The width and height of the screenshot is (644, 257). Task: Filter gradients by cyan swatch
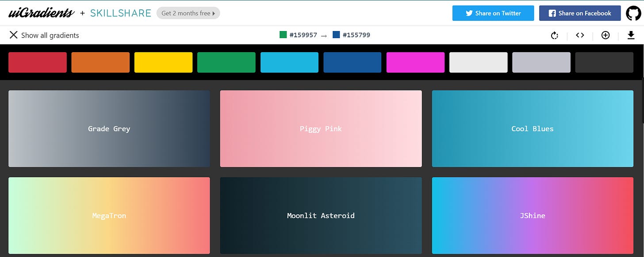pyautogui.click(x=289, y=62)
